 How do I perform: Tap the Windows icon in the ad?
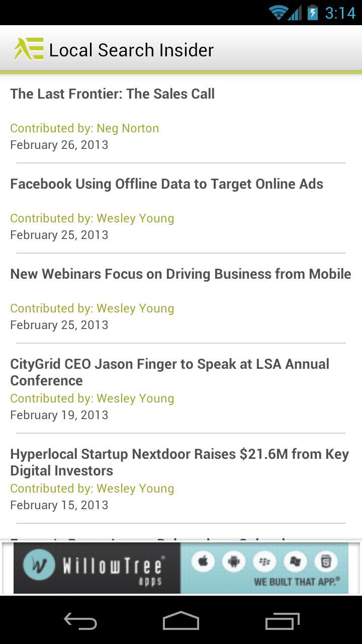[295, 561]
